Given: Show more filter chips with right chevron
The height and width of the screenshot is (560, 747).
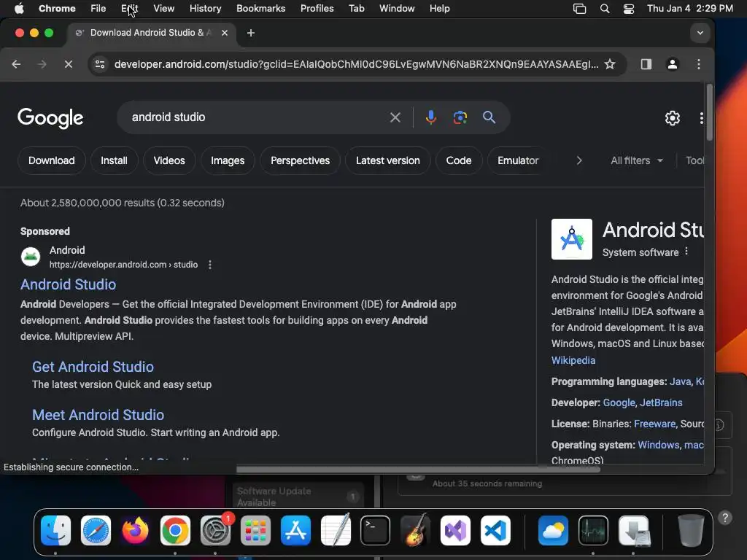Looking at the screenshot, I should (578, 160).
